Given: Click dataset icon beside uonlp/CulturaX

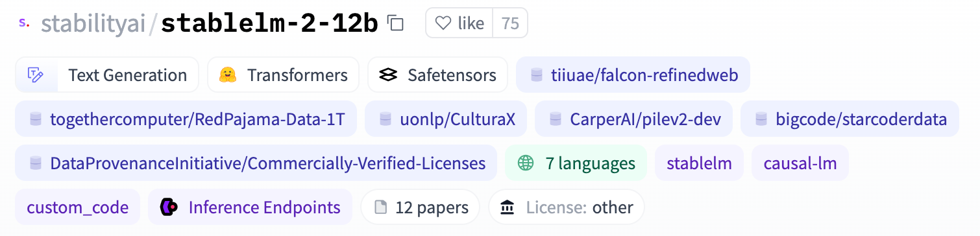Looking at the screenshot, I should tap(386, 119).
